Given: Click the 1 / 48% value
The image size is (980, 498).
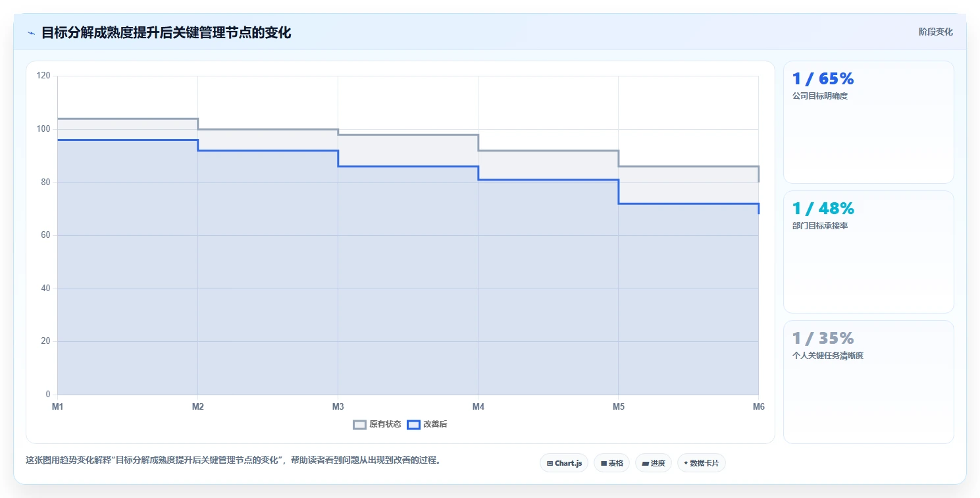Looking at the screenshot, I should pyautogui.click(x=823, y=209).
